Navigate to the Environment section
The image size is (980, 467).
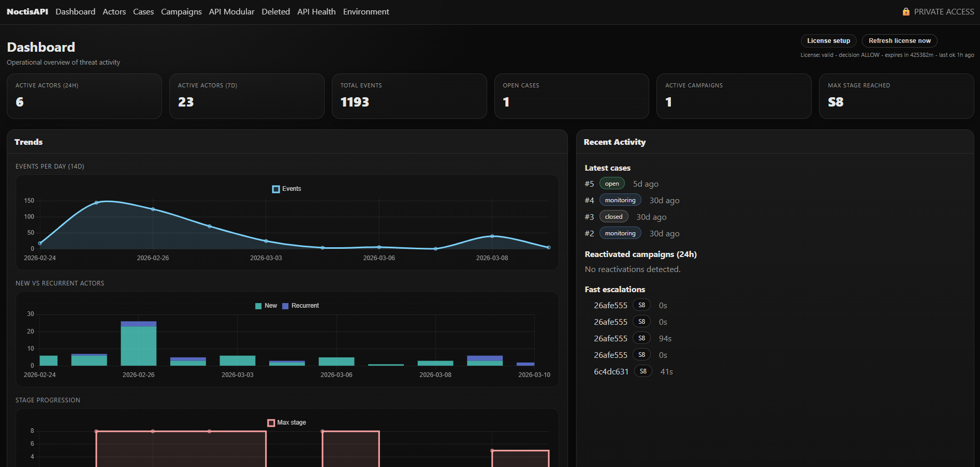coord(365,11)
